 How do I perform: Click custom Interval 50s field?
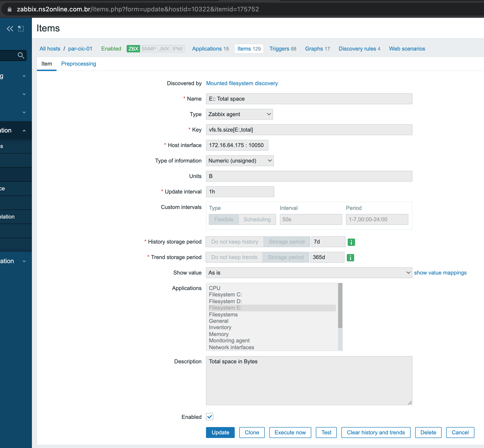tap(311, 219)
